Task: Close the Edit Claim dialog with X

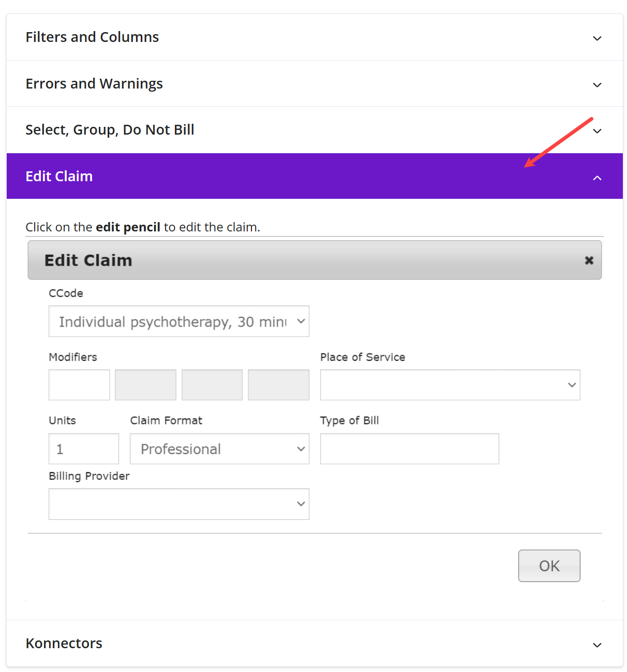Action: [x=589, y=260]
